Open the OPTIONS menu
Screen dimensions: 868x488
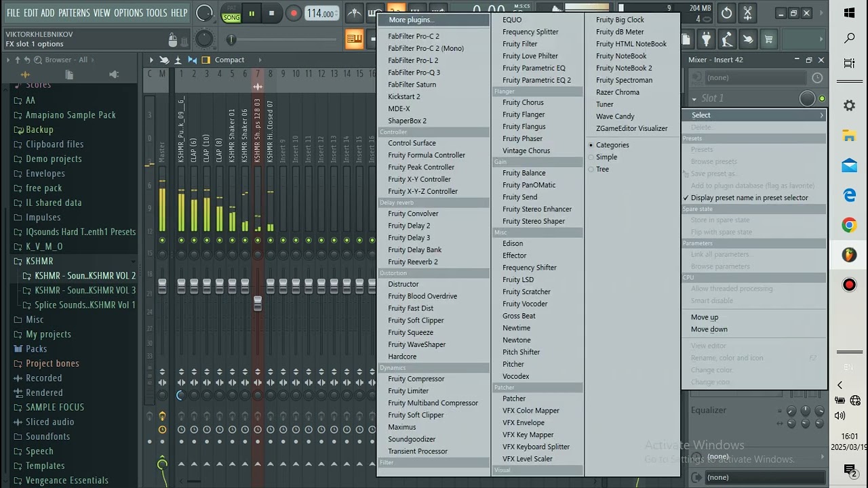point(128,13)
